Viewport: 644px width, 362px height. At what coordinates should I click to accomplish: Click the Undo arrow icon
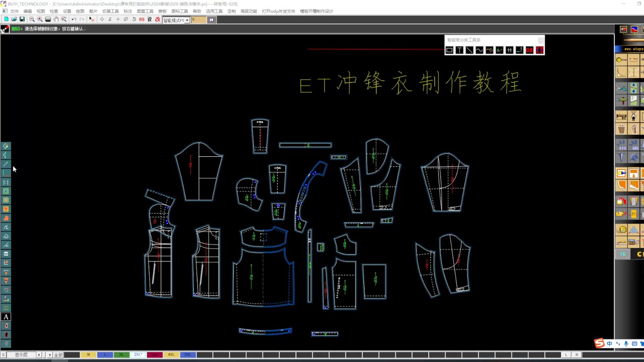[x=74, y=19]
